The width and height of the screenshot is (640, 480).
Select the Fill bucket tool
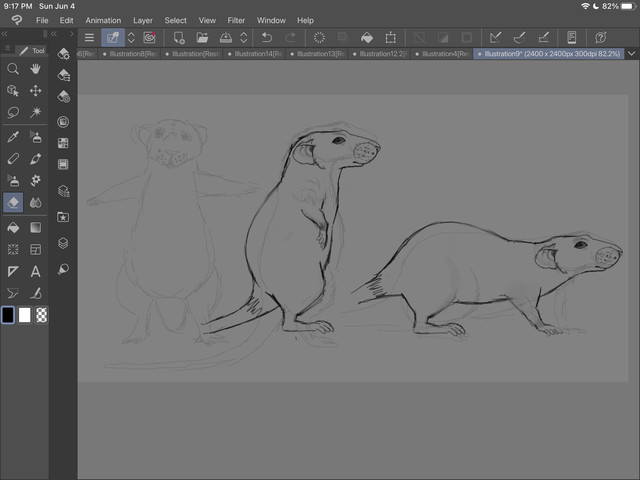[13, 226]
